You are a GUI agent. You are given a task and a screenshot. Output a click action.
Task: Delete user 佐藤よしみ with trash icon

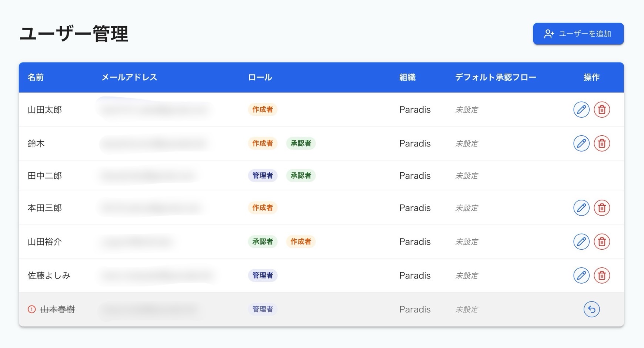point(602,276)
